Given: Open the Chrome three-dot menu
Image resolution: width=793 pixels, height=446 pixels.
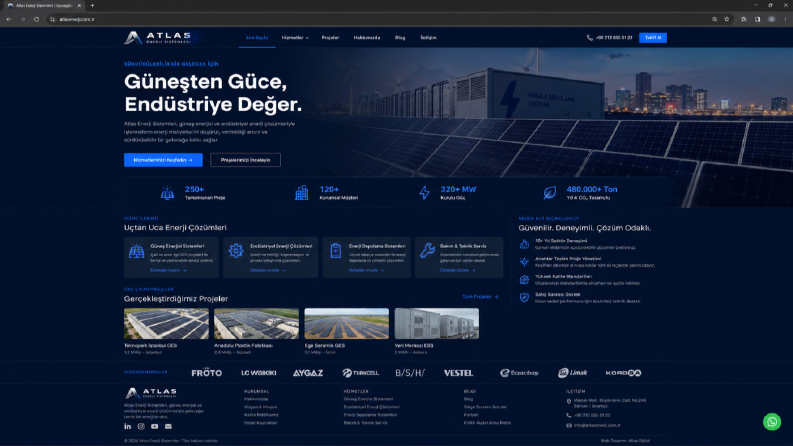Looking at the screenshot, I should click(x=785, y=19).
